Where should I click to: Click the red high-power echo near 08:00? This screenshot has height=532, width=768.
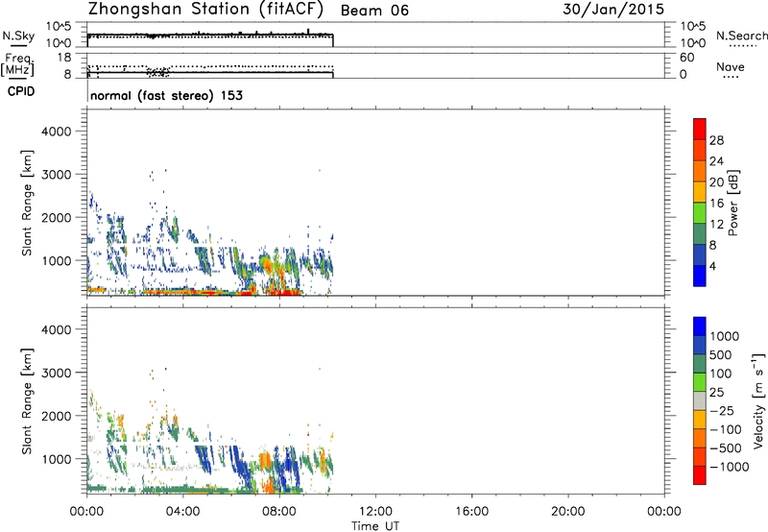283,293
